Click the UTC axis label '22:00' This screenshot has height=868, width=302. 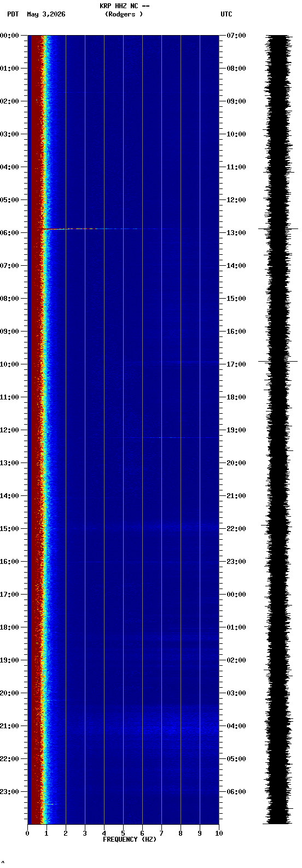[236, 529]
